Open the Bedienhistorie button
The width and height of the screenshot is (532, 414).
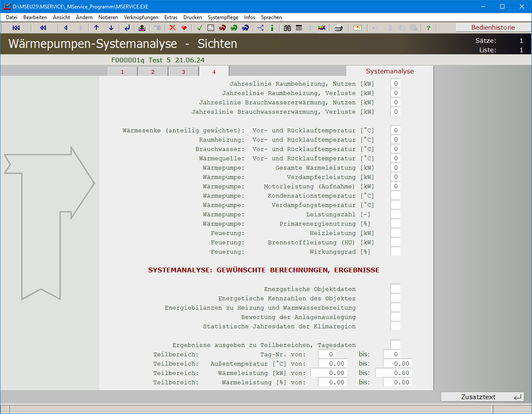coord(493,28)
